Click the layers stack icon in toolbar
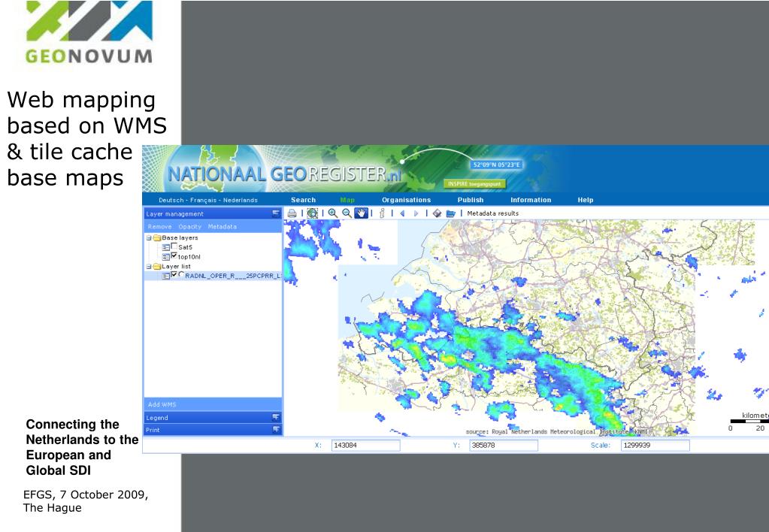769x532 pixels. pos(437,213)
